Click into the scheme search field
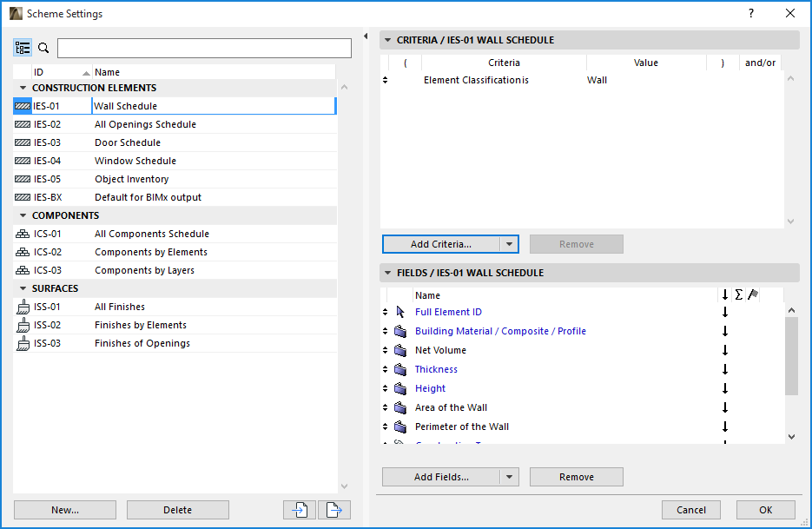The height and width of the screenshot is (529, 812). coord(205,48)
